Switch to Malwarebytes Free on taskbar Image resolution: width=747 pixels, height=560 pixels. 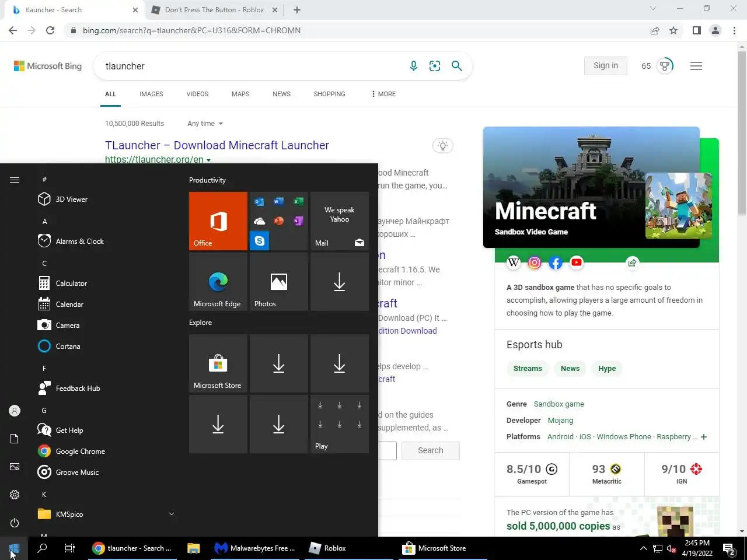254,548
